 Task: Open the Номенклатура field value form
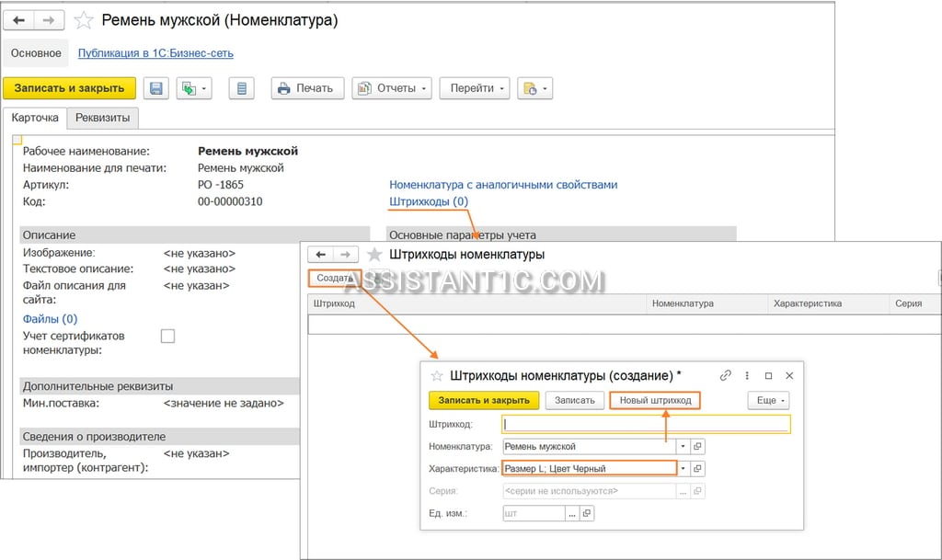(697, 447)
